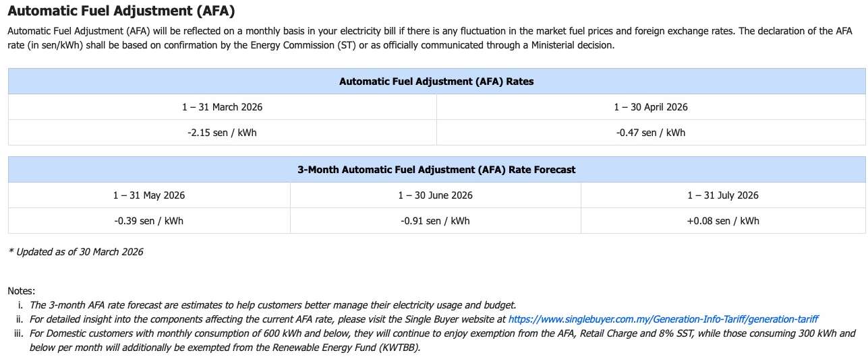
Task: Click the note about 3-month forecast estimates
Action: (x=272, y=305)
